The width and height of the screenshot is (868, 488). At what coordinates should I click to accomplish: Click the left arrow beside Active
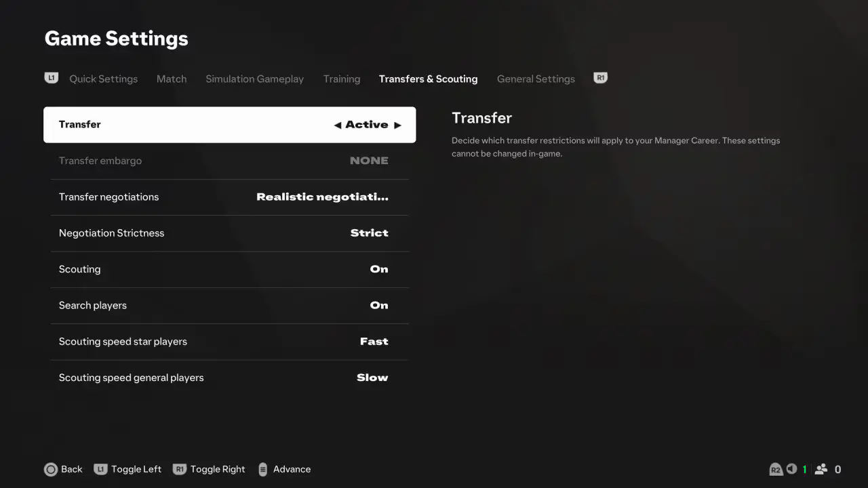pos(337,125)
